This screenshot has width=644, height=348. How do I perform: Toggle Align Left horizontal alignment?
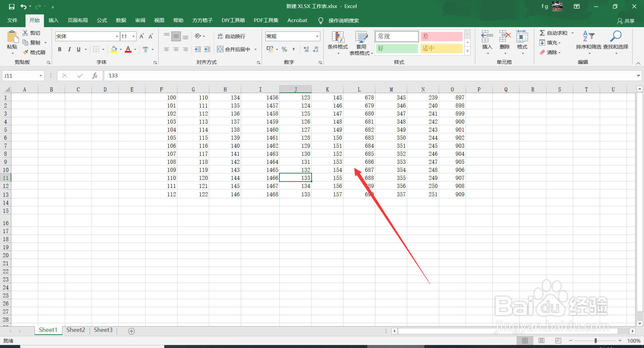[167, 49]
